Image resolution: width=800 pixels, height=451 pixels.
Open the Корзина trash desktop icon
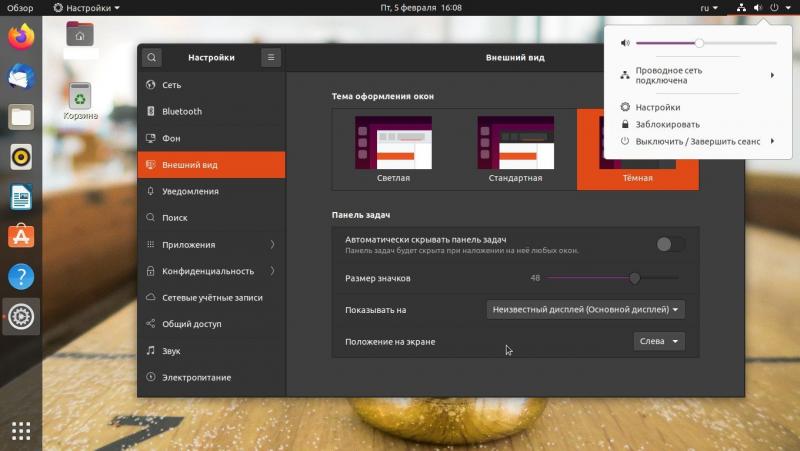pos(80,100)
